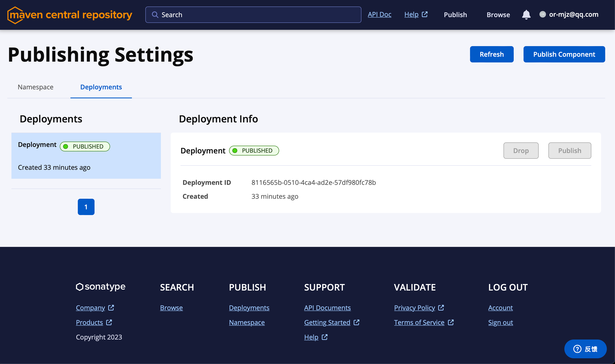Open the Products footer link

click(89, 322)
